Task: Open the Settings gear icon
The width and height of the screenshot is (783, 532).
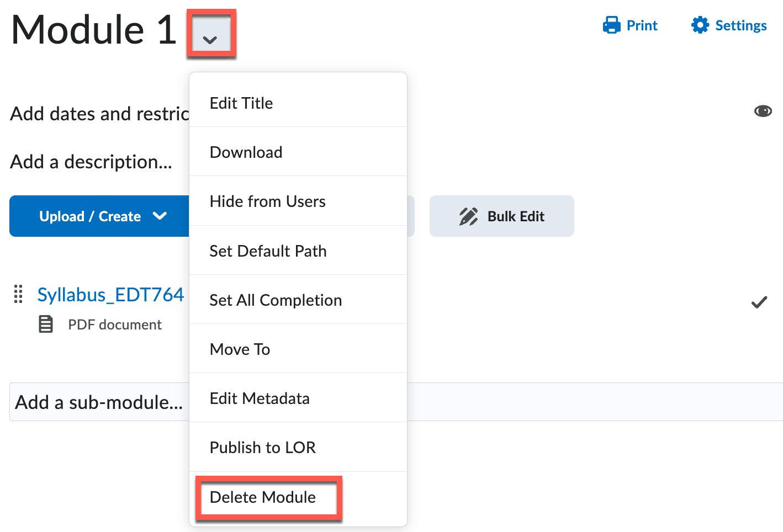Action: [700, 25]
